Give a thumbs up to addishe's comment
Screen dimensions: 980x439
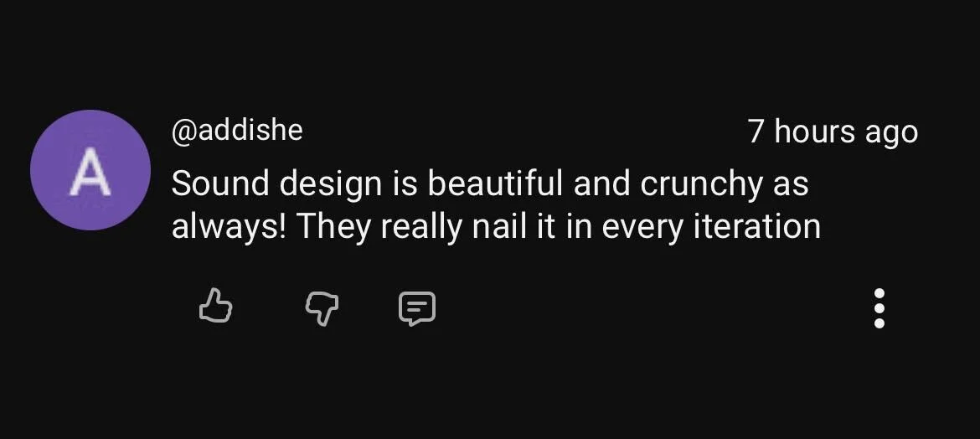point(215,306)
